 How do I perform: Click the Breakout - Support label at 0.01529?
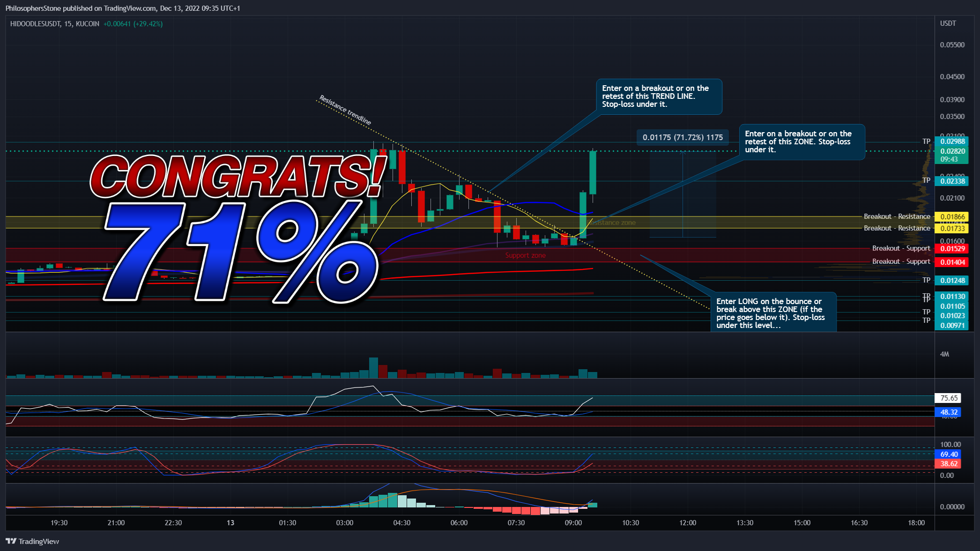(901, 248)
